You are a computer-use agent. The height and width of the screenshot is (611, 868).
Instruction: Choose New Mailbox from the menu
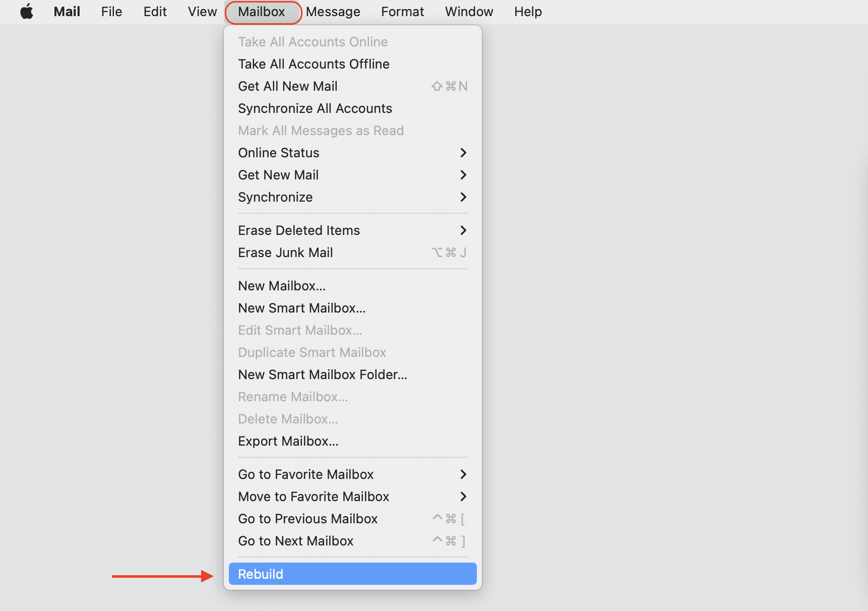coord(281,285)
